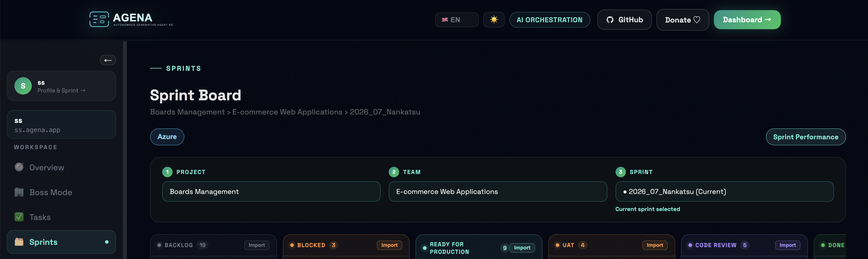Click the Sprints folder icon

[19, 242]
